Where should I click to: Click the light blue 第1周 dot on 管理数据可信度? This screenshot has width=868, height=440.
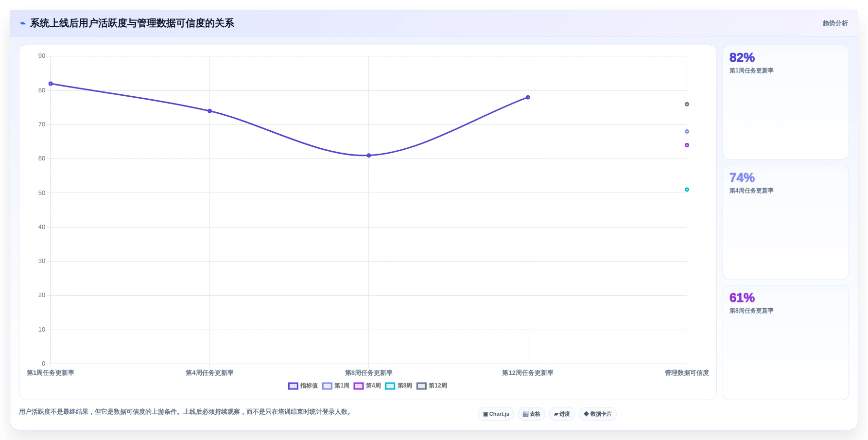pos(687,132)
